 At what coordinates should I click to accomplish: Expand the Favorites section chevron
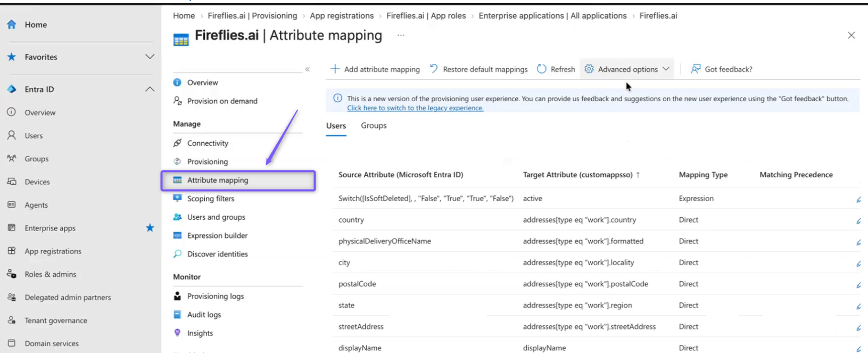(150, 57)
